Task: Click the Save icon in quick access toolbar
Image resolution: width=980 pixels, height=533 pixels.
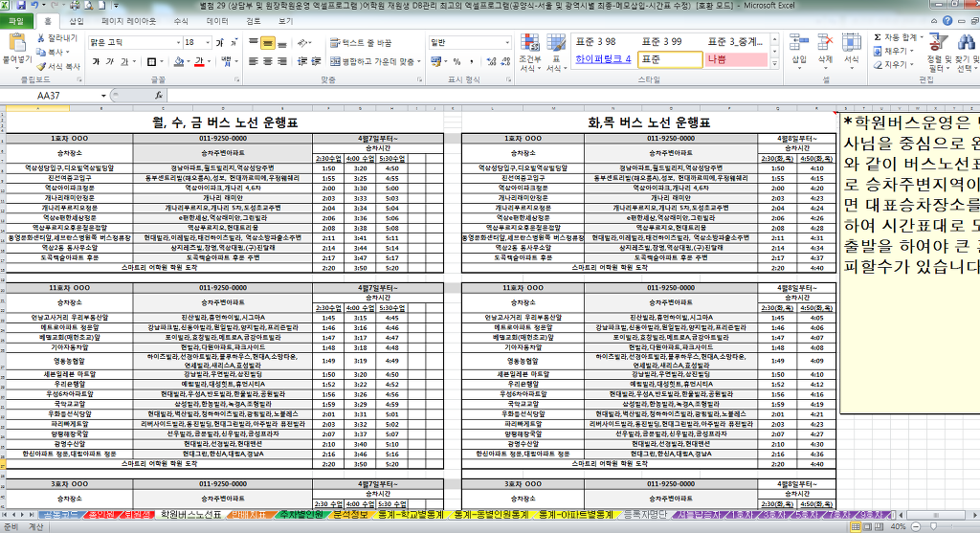Action: 22,5
